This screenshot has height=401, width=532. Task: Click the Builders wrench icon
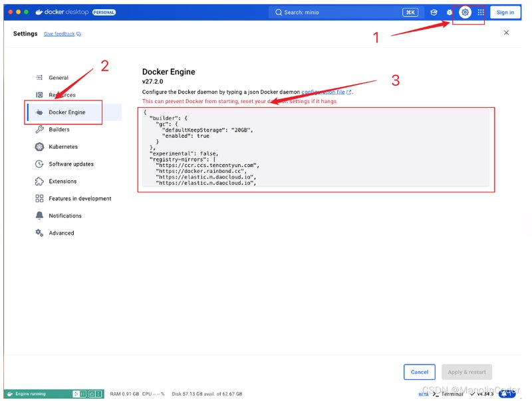click(39, 130)
